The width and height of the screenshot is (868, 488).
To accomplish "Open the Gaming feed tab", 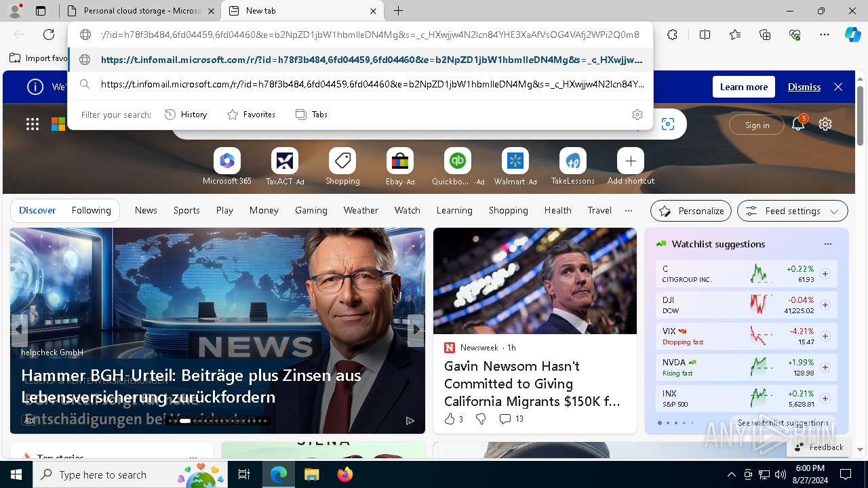I will click(311, 211).
